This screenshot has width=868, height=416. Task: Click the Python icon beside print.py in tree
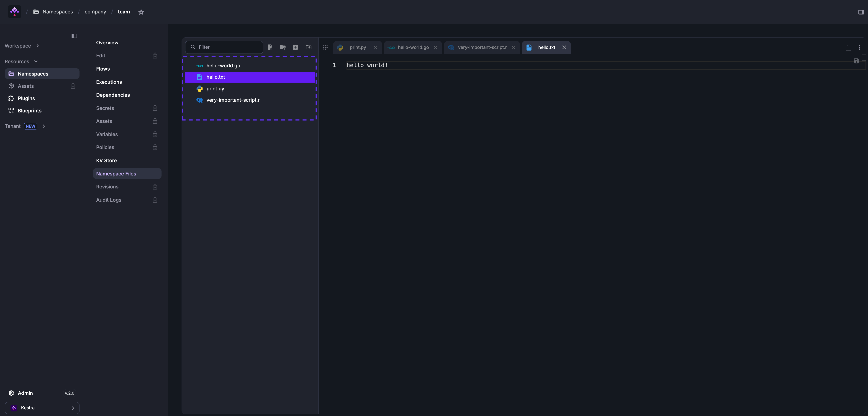tap(200, 89)
